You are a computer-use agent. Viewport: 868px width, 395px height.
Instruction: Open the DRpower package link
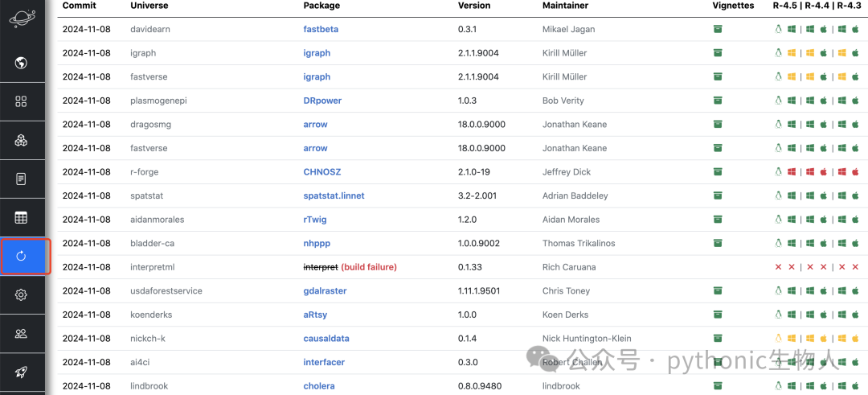tap(322, 101)
